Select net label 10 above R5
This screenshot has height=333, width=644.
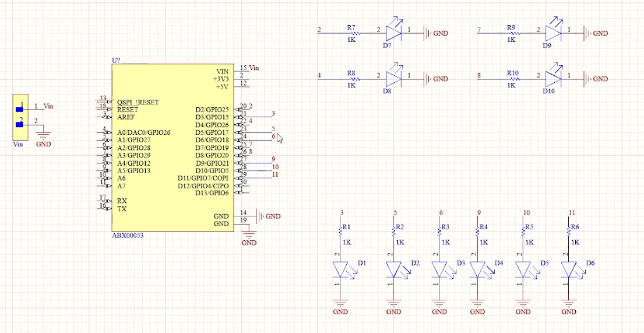tap(526, 212)
